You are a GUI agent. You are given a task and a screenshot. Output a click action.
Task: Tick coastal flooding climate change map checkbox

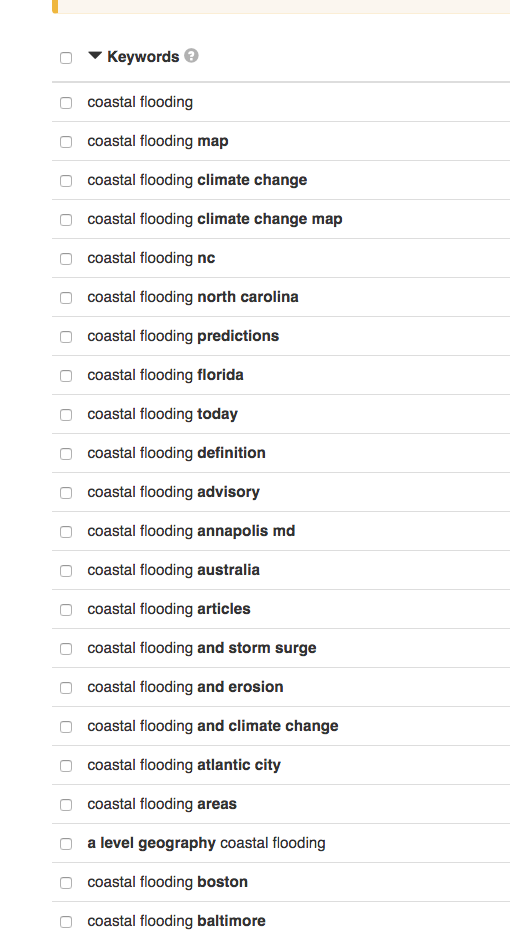point(66,220)
